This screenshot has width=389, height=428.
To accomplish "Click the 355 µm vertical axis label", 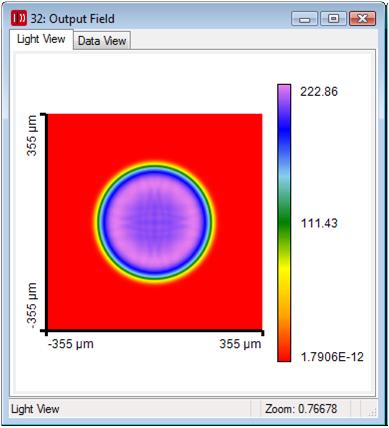I will 32,136.
